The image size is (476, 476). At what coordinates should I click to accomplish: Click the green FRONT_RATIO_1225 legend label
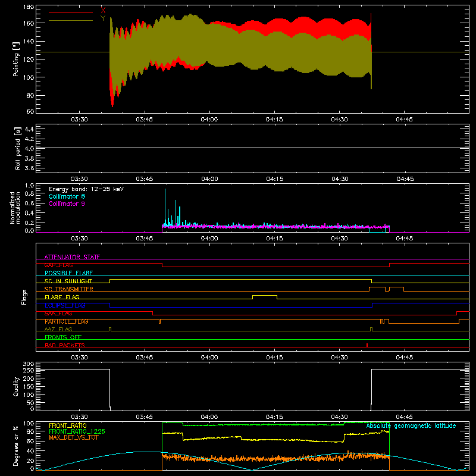click(x=77, y=431)
